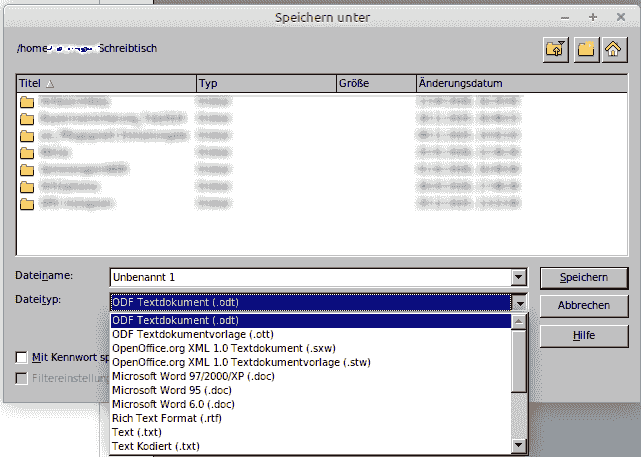This screenshot has width=641, height=457.
Task: Enable Mit Kennwort speichern checkbox
Action: [x=21, y=357]
